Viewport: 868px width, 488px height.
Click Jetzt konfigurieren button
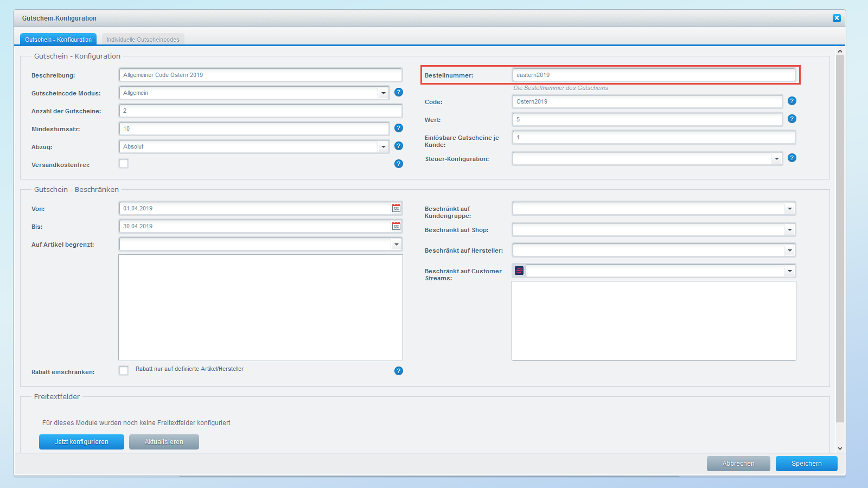[81, 442]
